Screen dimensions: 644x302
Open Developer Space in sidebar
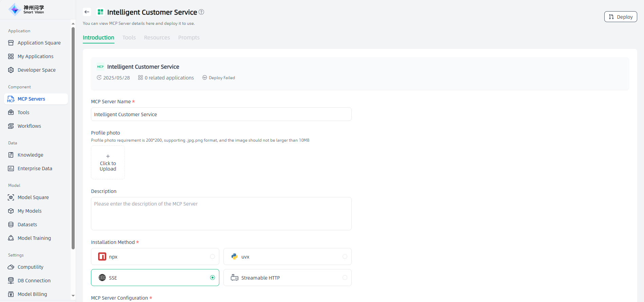pos(36,70)
